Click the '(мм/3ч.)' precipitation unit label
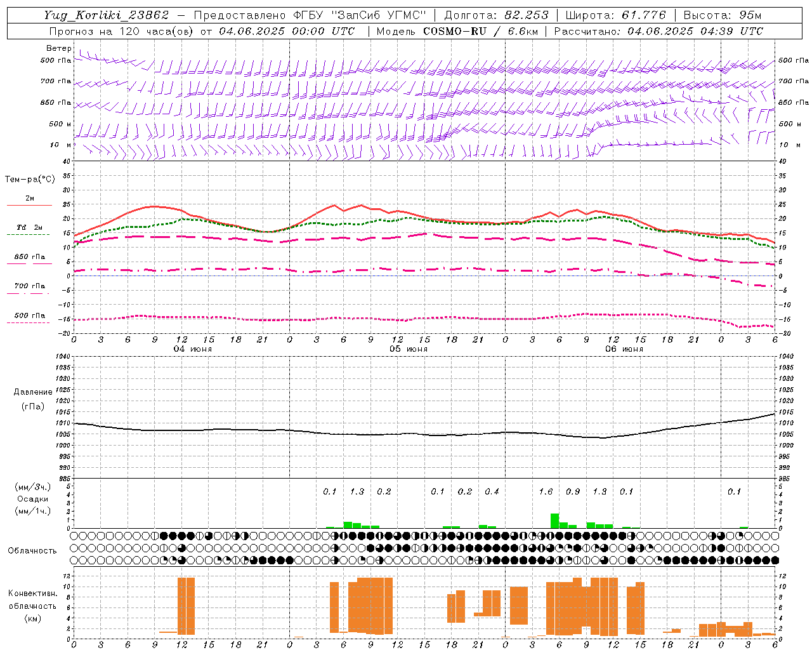 pyautogui.click(x=33, y=487)
